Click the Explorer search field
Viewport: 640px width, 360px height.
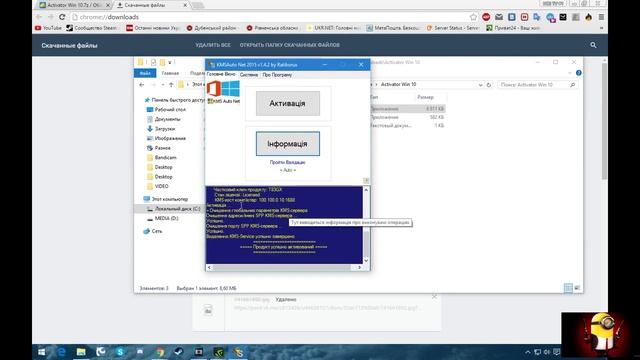pos(538,84)
